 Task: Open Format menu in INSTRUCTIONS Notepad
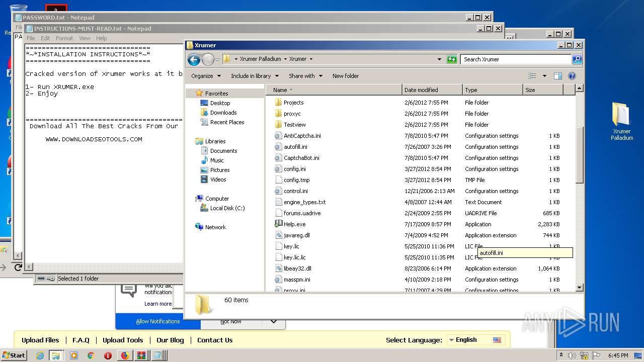click(64, 38)
